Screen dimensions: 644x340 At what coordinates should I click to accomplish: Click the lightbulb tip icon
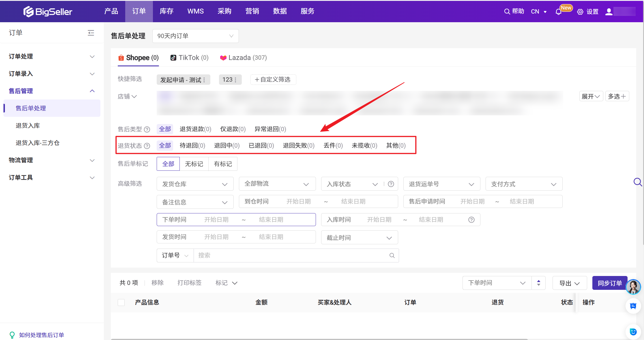12,335
